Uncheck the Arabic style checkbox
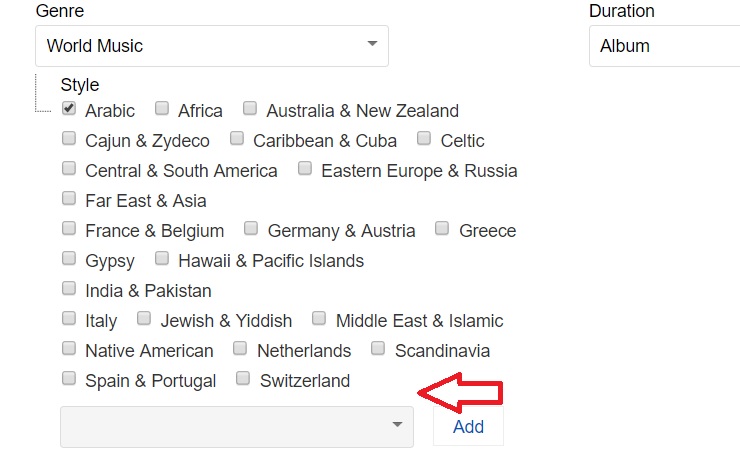740x470 pixels. coord(69,109)
